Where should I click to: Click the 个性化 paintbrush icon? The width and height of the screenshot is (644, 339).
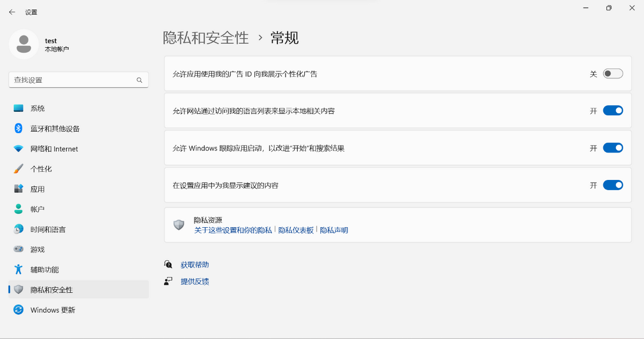[x=19, y=169]
